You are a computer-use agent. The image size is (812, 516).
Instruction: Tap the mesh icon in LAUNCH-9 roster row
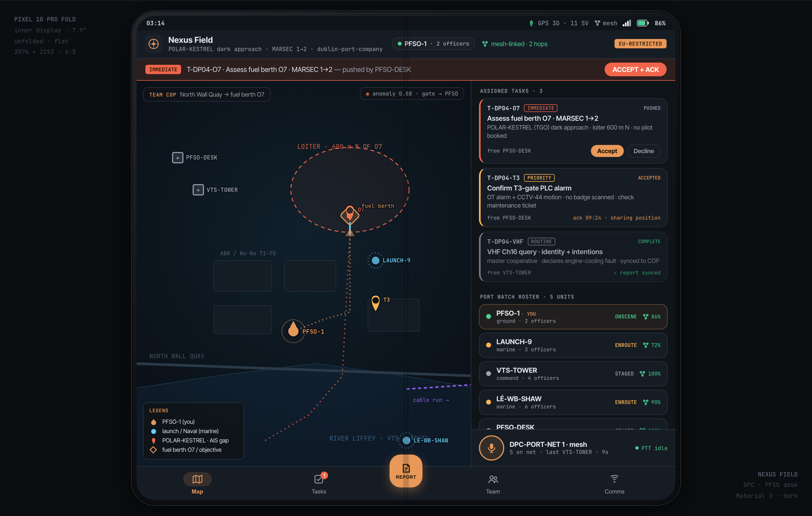pyautogui.click(x=645, y=345)
